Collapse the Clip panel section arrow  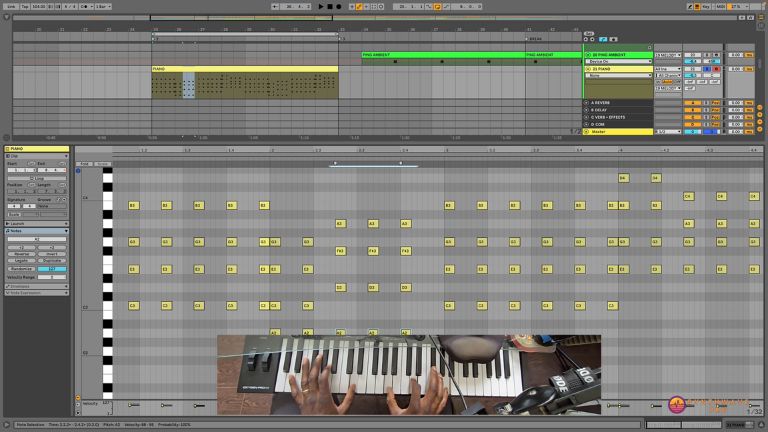point(66,156)
